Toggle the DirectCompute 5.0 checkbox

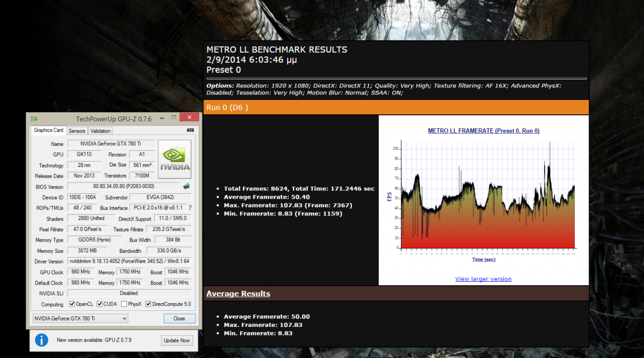(149, 304)
